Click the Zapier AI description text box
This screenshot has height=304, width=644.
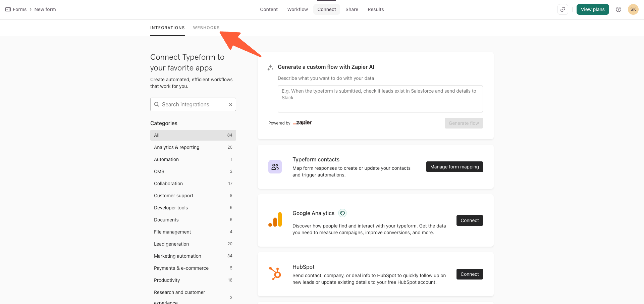click(380, 99)
